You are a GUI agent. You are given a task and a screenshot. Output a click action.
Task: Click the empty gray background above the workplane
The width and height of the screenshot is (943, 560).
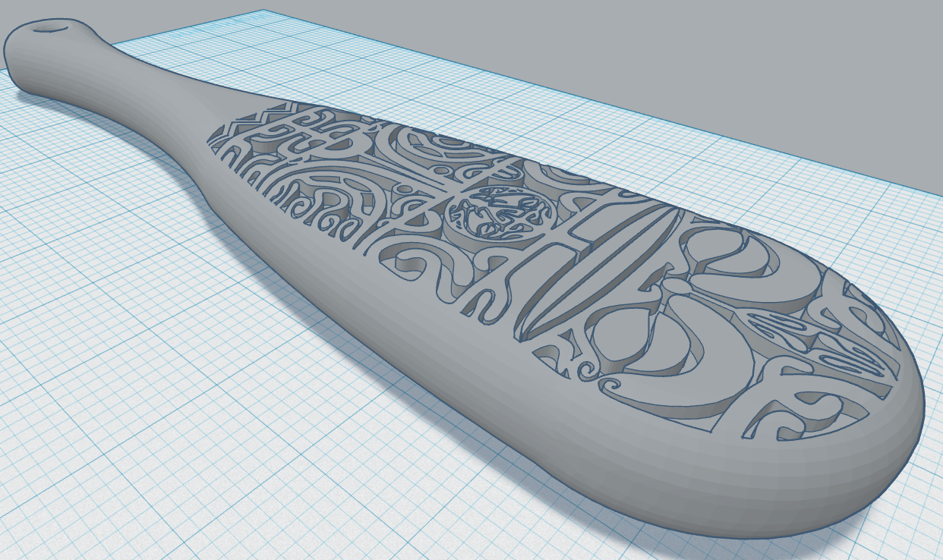click(x=683, y=46)
